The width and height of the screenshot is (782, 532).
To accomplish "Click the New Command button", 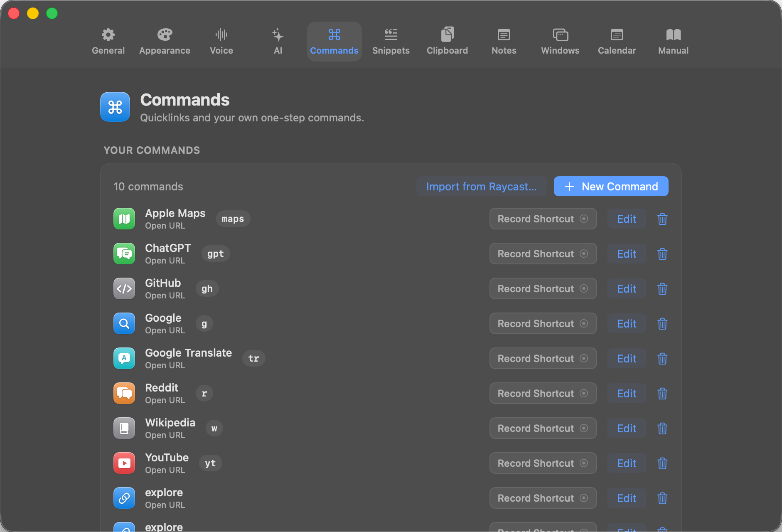I will (611, 186).
